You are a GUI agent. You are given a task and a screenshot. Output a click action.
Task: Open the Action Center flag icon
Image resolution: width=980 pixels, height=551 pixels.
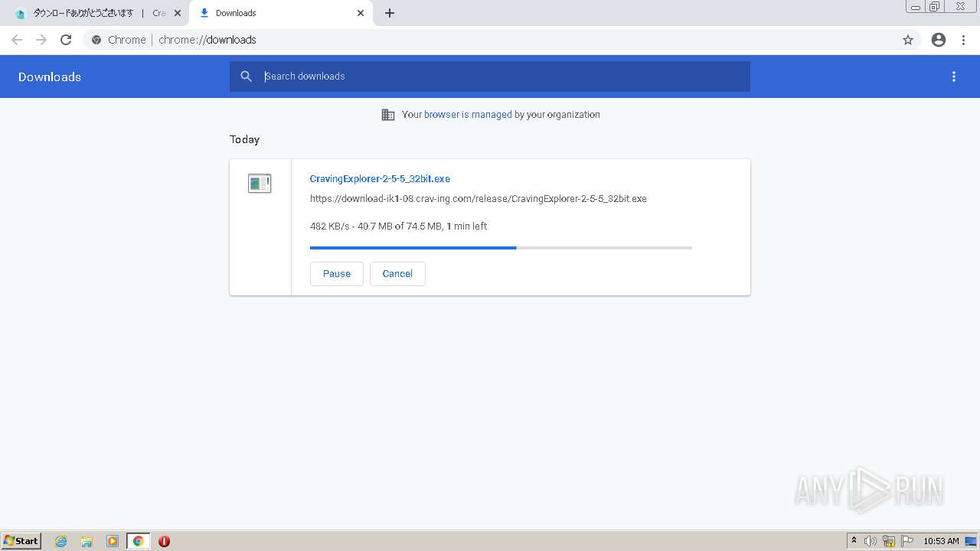pyautogui.click(x=907, y=541)
